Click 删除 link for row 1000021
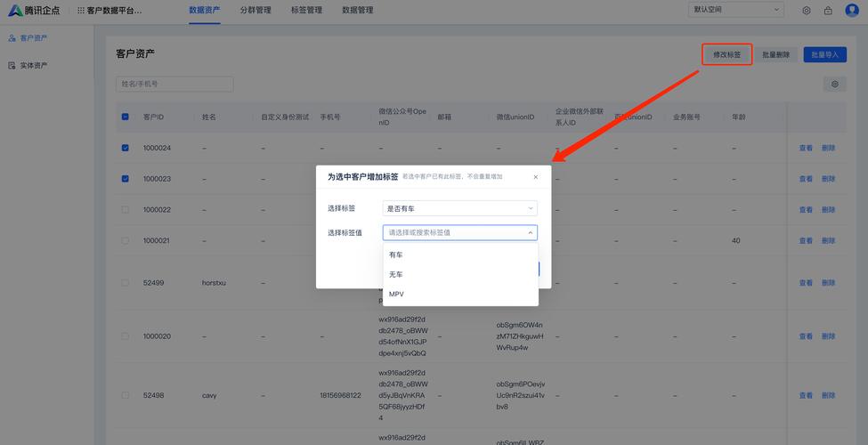 [828, 241]
